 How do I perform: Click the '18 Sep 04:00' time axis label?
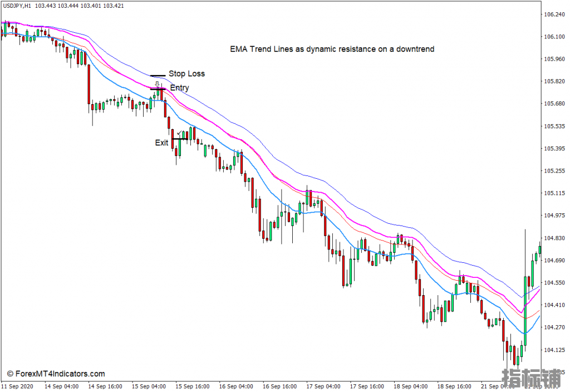coord(410,386)
